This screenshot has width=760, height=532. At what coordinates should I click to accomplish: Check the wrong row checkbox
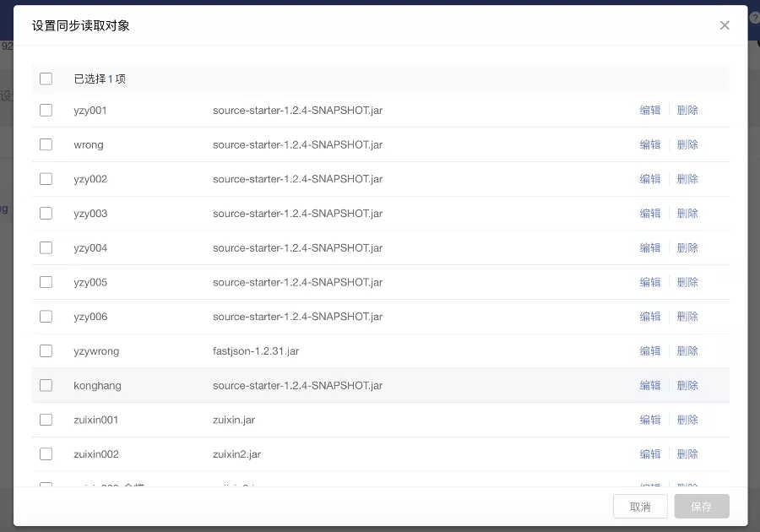coord(46,144)
